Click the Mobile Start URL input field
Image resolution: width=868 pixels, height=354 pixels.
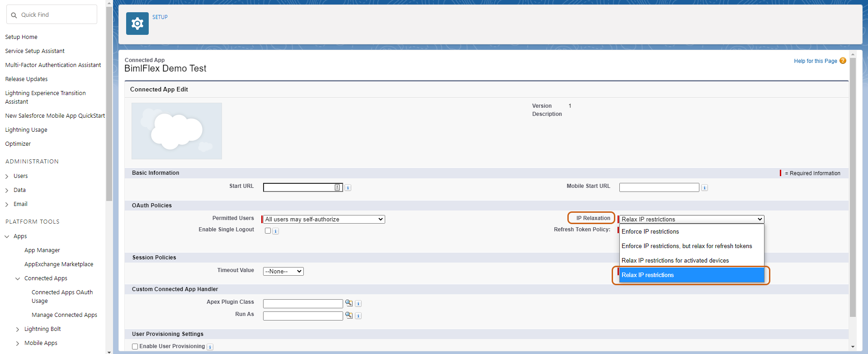(659, 187)
